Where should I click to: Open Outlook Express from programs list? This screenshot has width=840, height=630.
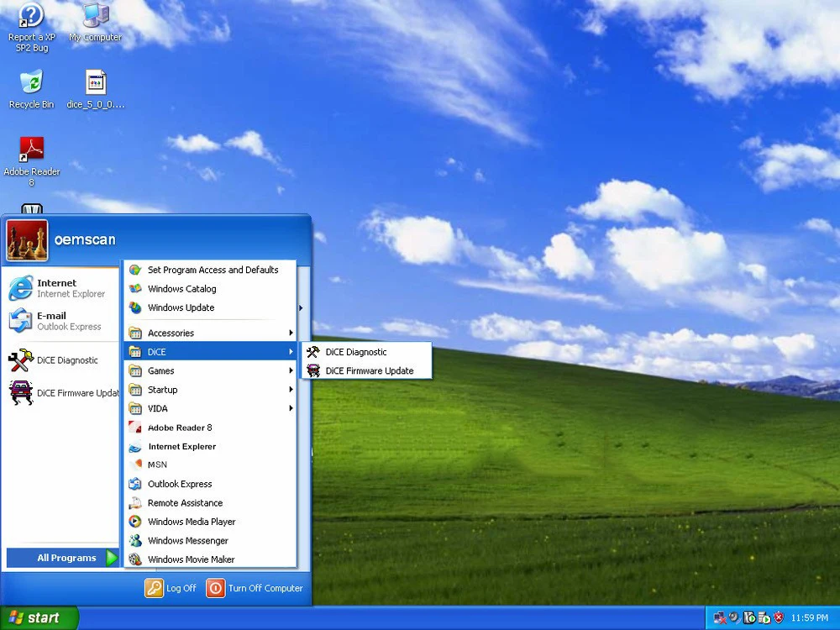pyautogui.click(x=211, y=484)
